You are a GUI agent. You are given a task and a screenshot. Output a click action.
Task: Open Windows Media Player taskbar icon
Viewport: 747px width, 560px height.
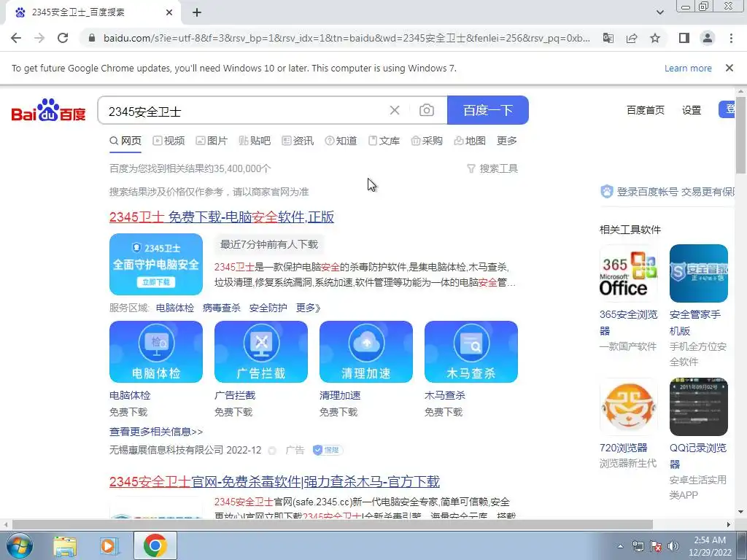click(109, 545)
